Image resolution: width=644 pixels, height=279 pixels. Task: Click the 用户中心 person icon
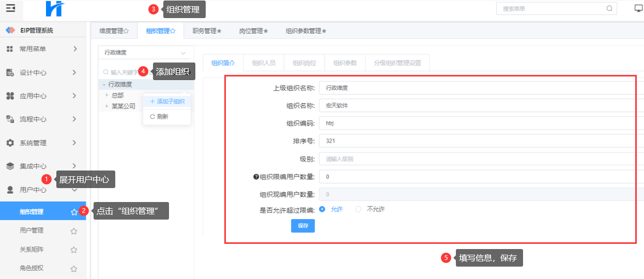[x=10, y=190]
